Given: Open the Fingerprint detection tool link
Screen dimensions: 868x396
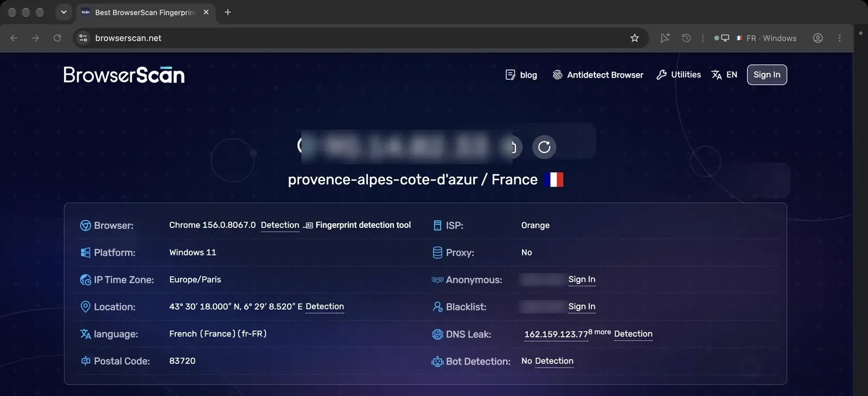Looking at the screenshot, I should (358, 225).
